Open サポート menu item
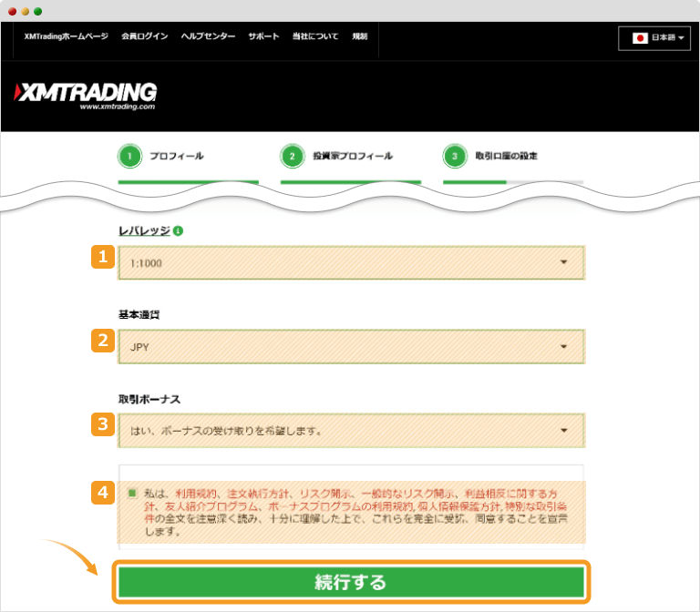 point(263,36)
